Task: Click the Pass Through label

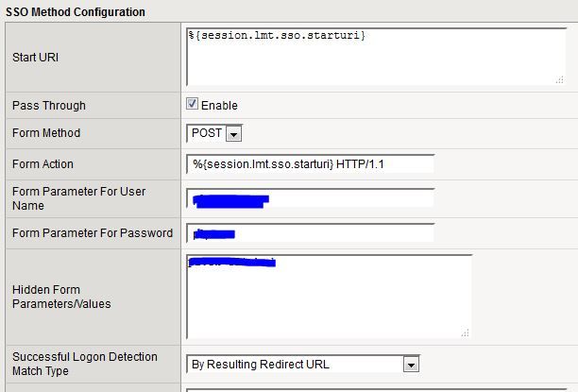Action: click(49, 105)
